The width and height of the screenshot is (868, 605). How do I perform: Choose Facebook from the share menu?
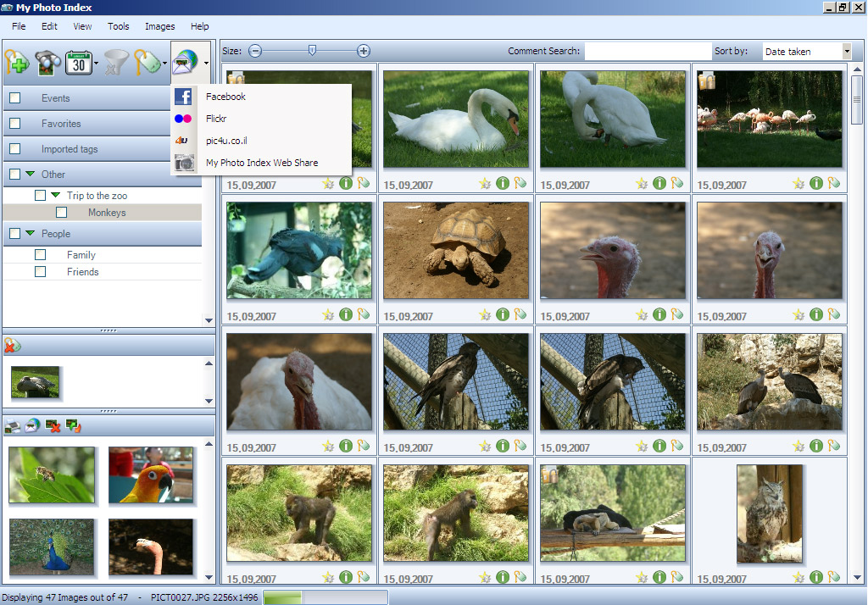(262, 97)
